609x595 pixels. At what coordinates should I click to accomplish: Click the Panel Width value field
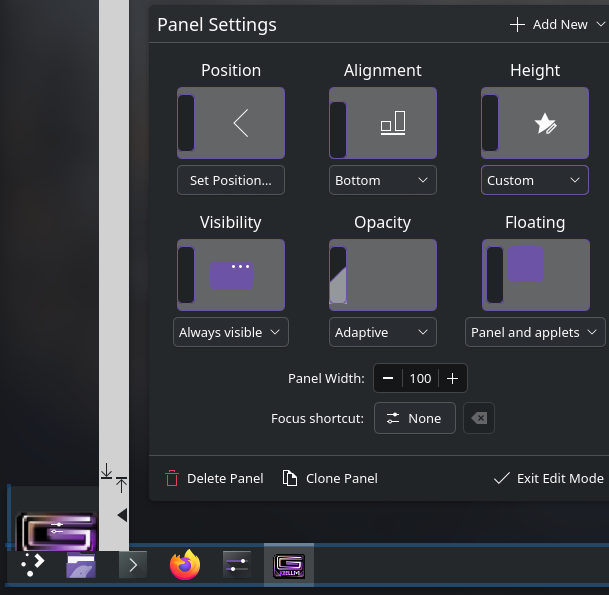point(420,378)
